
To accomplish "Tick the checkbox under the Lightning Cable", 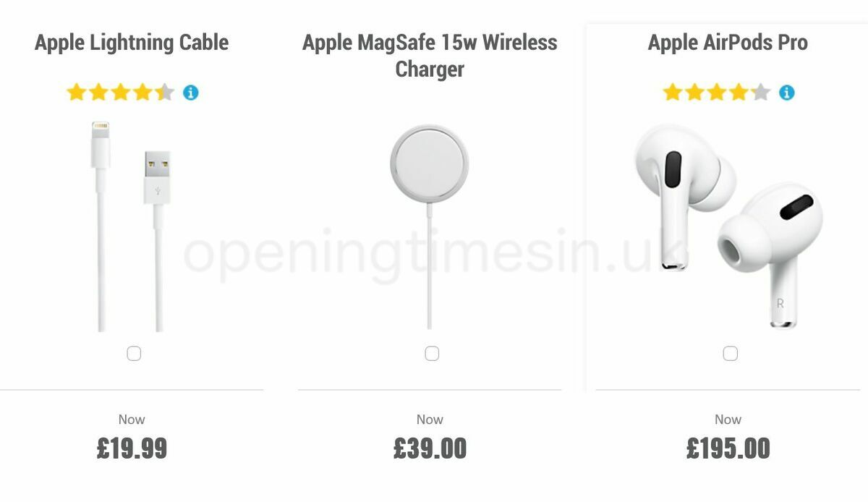I will [133, 353].
